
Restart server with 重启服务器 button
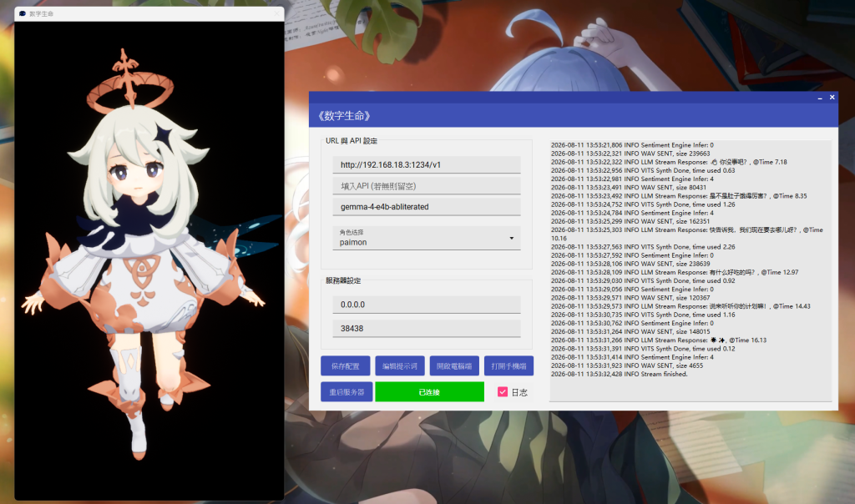347,391
